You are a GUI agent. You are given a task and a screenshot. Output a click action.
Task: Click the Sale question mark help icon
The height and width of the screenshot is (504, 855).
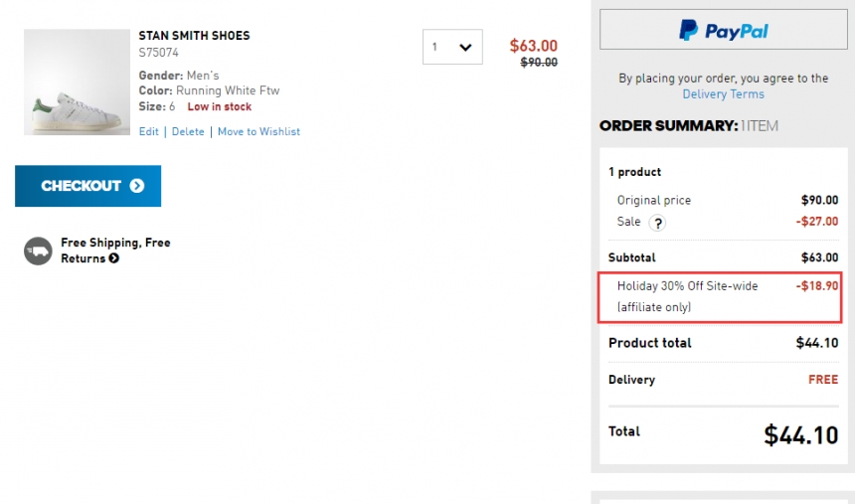click(x=657, y=223)
